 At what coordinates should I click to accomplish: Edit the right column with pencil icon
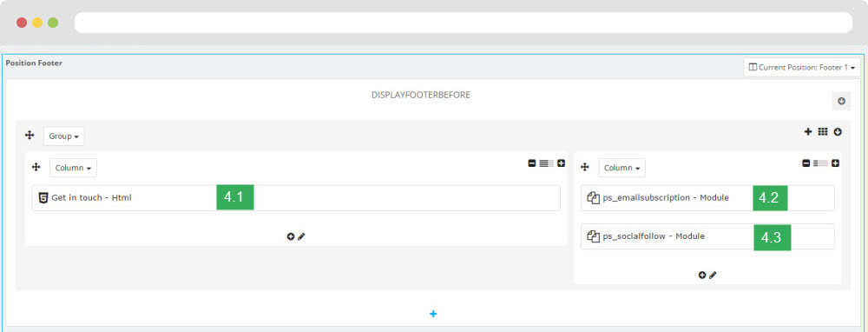(x=713, y=275)
